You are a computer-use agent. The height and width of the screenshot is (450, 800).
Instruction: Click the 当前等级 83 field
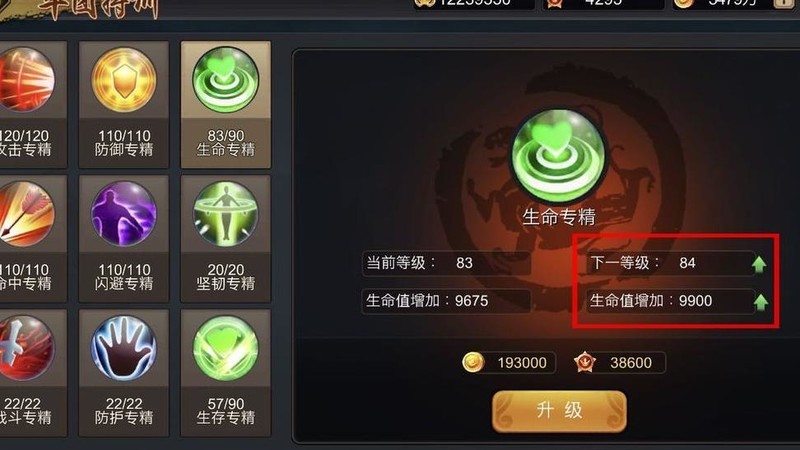pyautogui.click(x=446, y=263)
